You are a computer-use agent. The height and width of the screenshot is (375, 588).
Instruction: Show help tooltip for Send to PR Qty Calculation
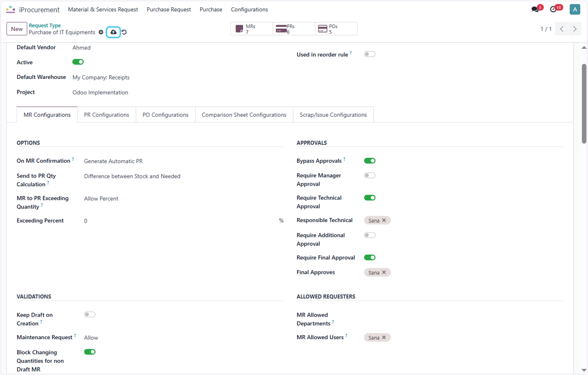coord(48,183)
